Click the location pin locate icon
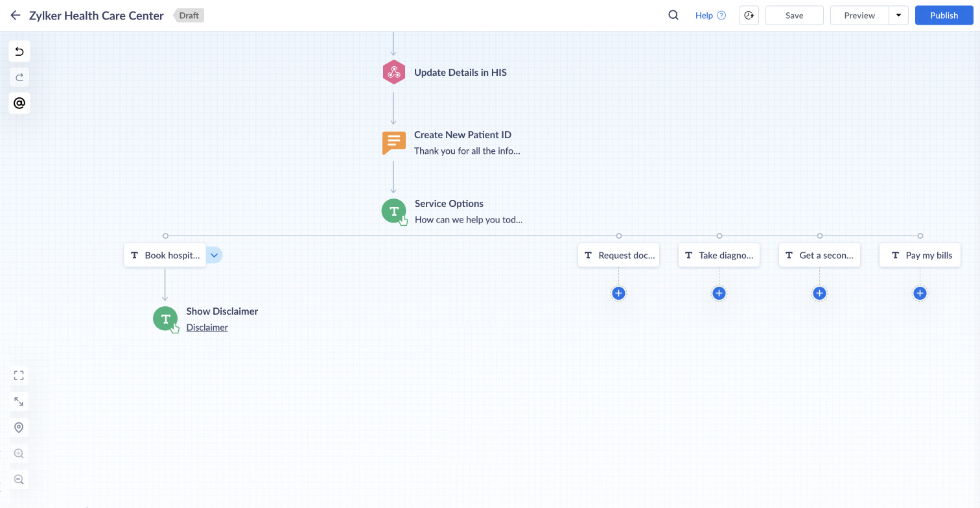The image size is (980, 508). pos(19,428)
